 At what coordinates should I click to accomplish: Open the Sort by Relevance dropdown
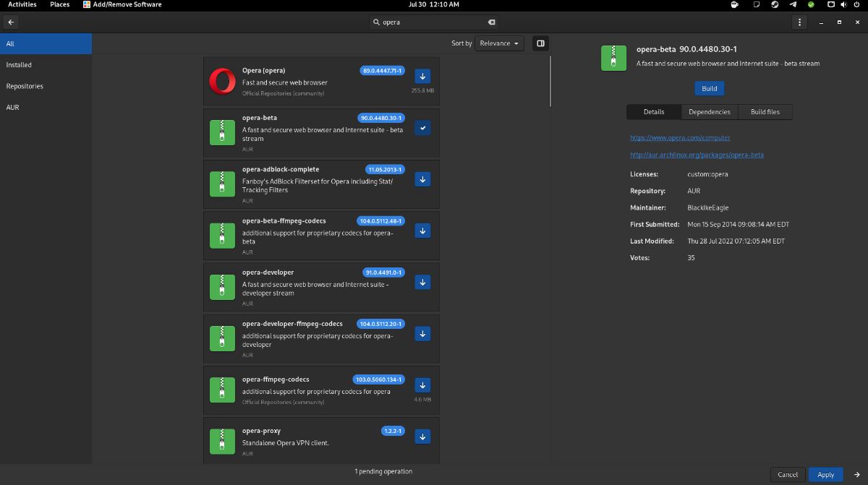(499, 43)
